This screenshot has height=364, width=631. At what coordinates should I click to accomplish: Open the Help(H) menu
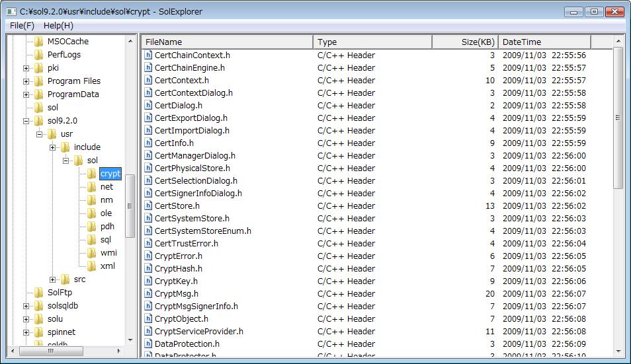coord(58,26)
